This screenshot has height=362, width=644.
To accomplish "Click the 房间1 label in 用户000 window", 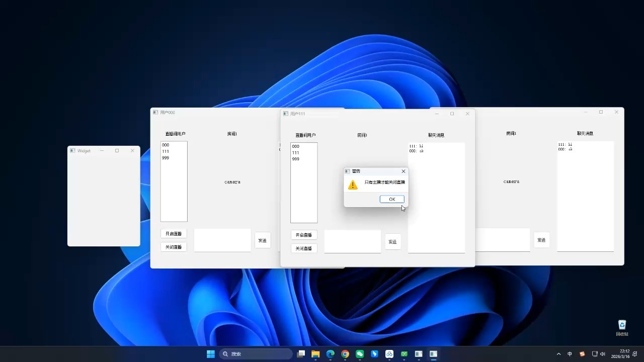I will tap(232, 134).
